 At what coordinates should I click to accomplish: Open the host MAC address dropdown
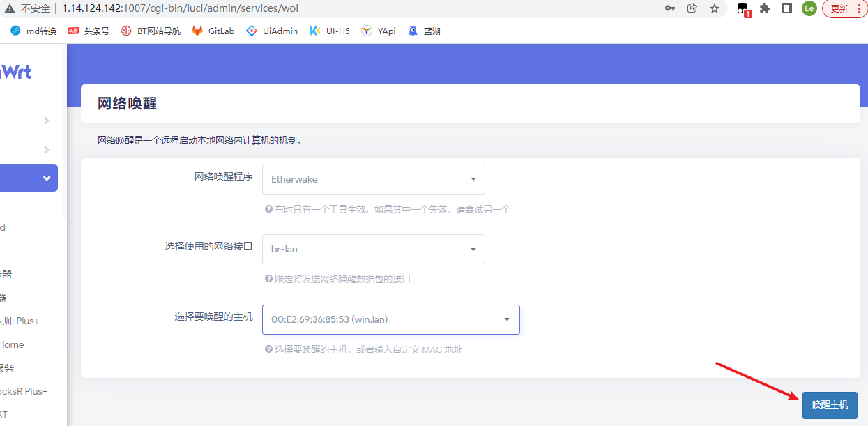[x=390, y=319]
